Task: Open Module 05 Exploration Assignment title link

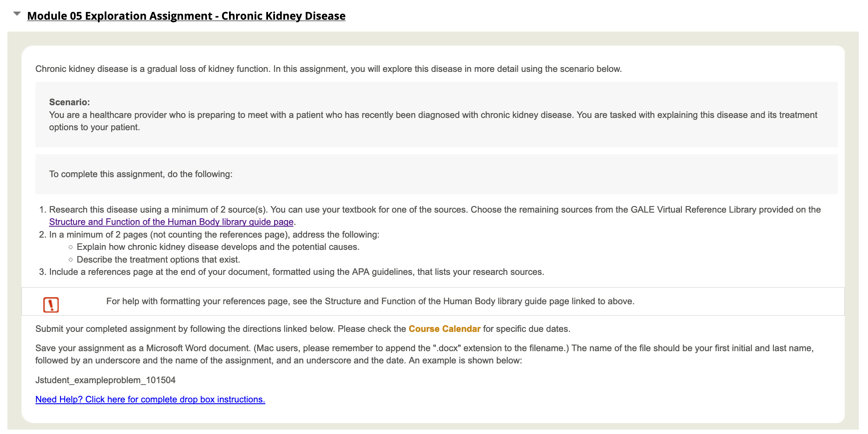Action: point(186,16)
